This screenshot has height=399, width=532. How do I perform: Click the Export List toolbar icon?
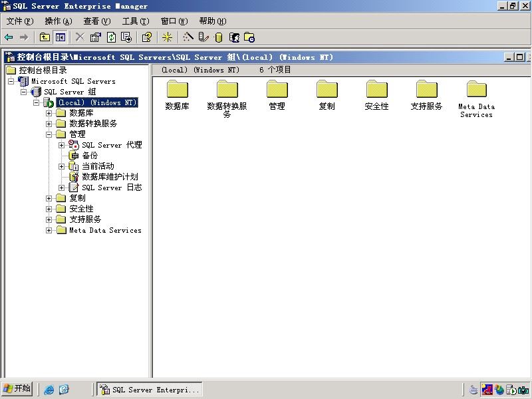(126, 37)
